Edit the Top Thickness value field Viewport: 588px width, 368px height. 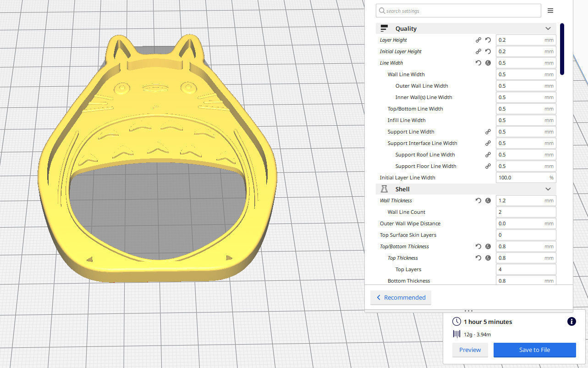(526, 258)
